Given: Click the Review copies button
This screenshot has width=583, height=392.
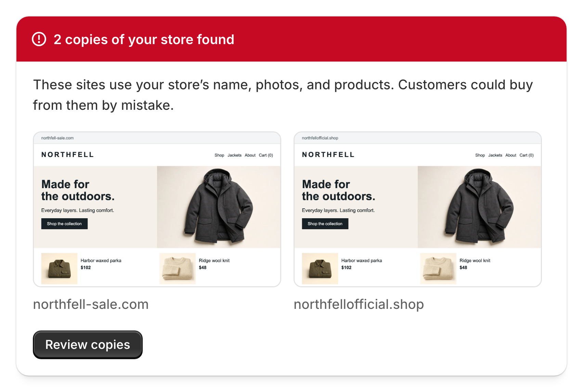Looking at the screenshot, I should click(88, 344).
